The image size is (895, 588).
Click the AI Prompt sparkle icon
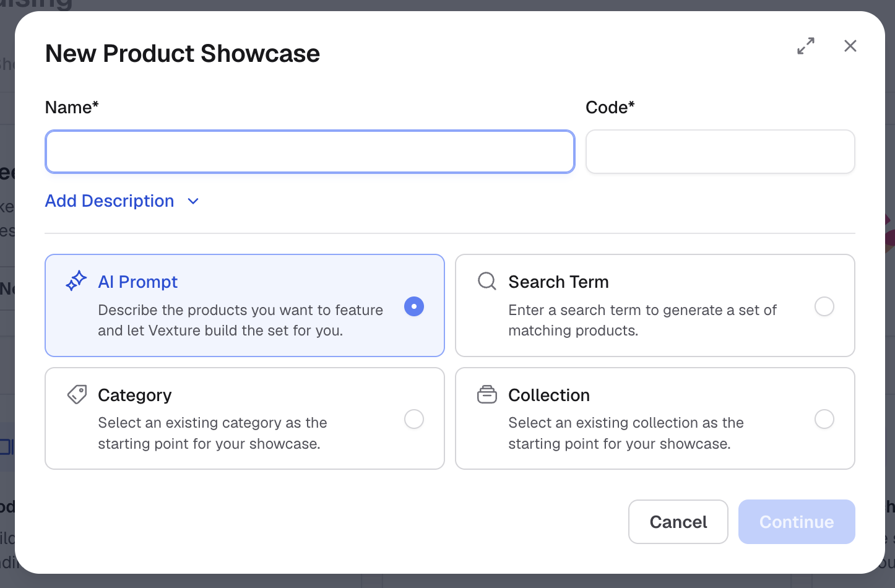click(x=76, y=281)
